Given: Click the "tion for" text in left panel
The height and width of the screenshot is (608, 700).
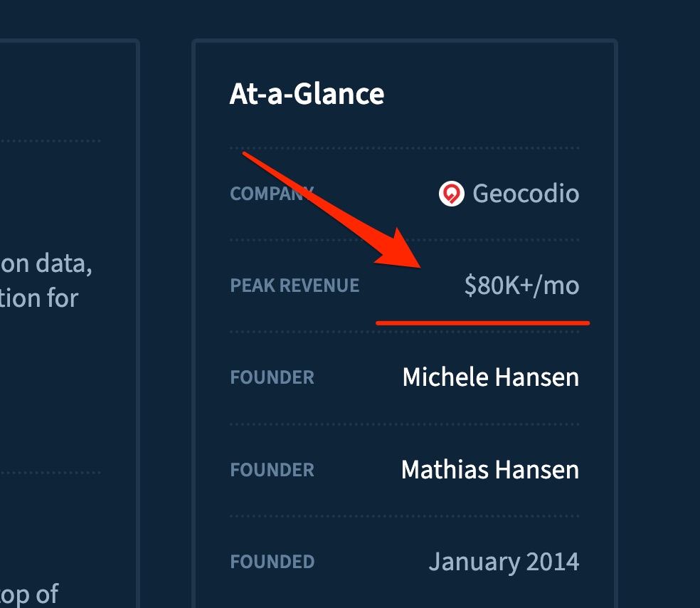Looking at the screenshot, I should (x=39, y=297).
